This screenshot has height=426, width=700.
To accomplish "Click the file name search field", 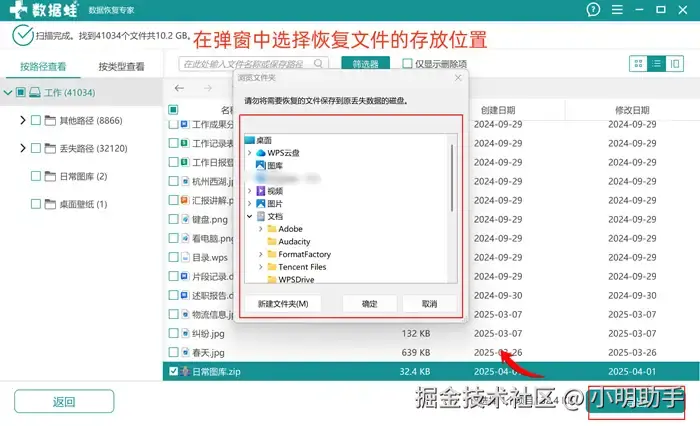I will [x=253, y=63].
